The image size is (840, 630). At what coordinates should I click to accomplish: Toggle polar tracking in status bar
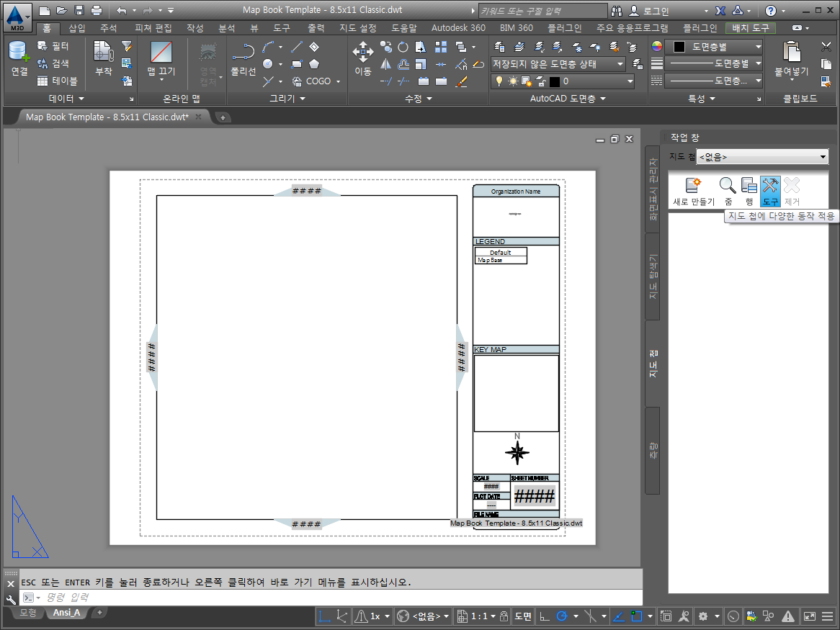[x=561, y=616]
